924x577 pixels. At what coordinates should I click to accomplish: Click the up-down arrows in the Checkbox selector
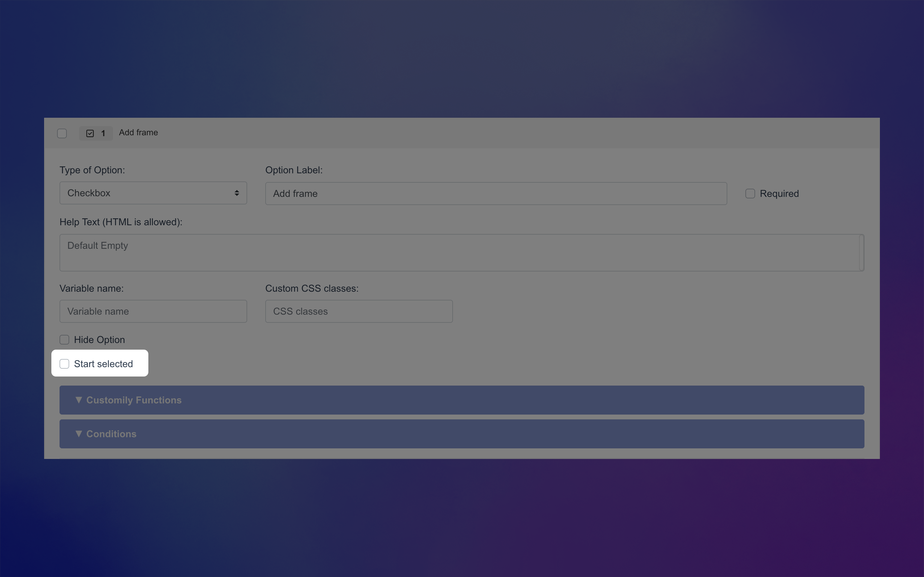(236, 193)
